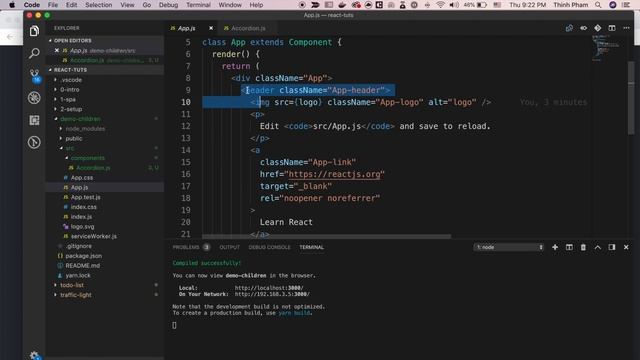Click the editor vertical scrollbar
The image size is (640, 360).
coord(631,98)
